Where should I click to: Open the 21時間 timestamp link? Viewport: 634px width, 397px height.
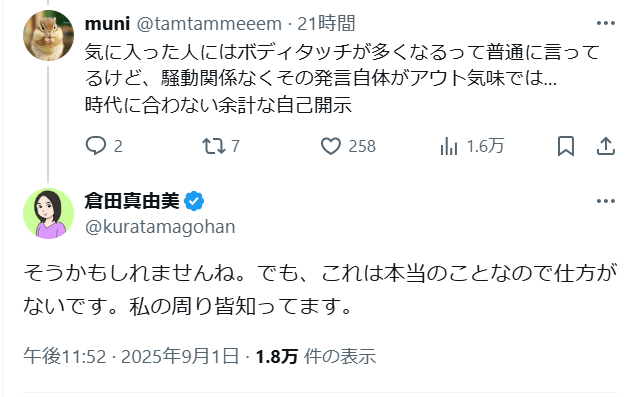click(x=326, y=23)
